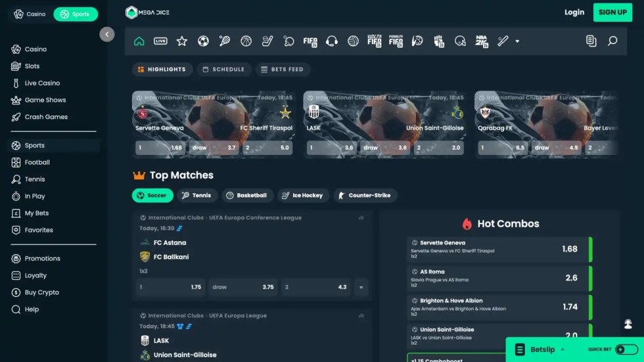
Task: Go to sports home icon
Action: (139, 41)
